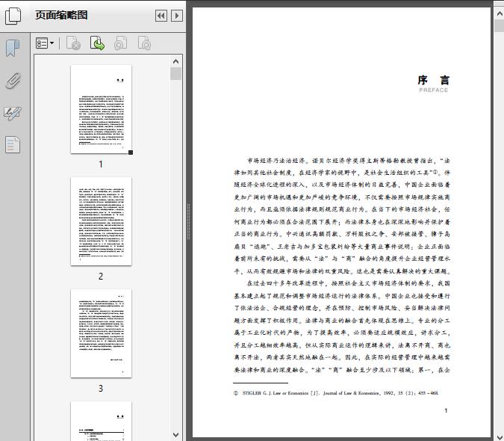Click the pane divider grip handle

[187, 220]
